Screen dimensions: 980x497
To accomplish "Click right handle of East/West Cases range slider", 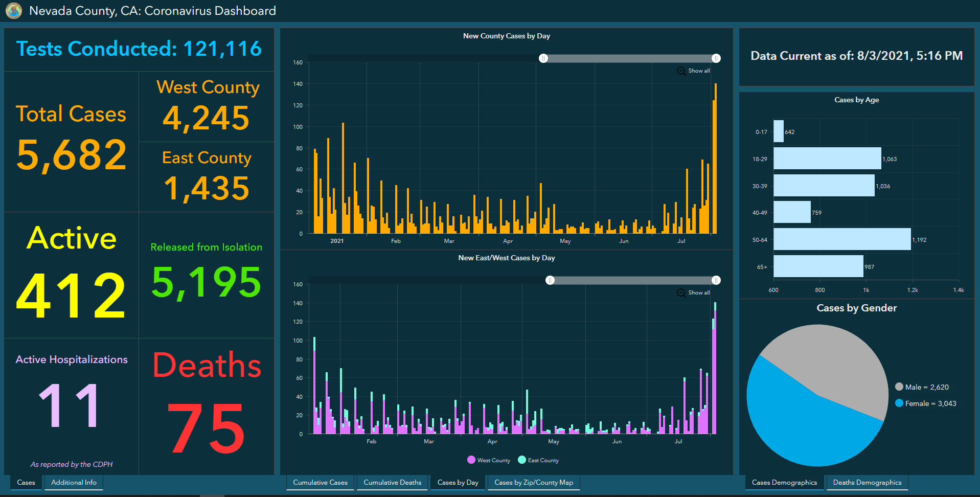I will pos(716,280).
